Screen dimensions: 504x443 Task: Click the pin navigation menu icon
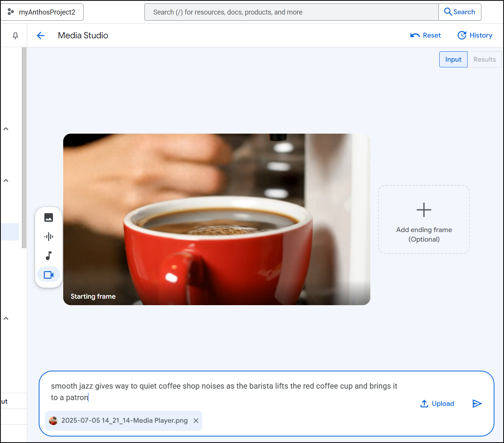pyautogui.click(x=15, y=36)
